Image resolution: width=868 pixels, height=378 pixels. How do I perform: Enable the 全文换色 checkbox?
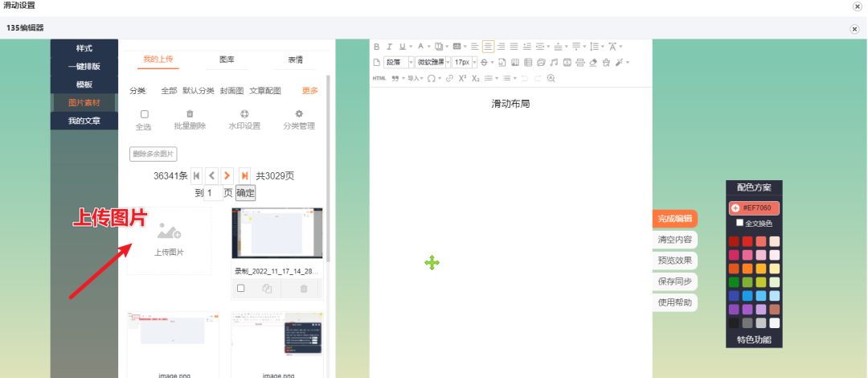[x=740, y=223]
